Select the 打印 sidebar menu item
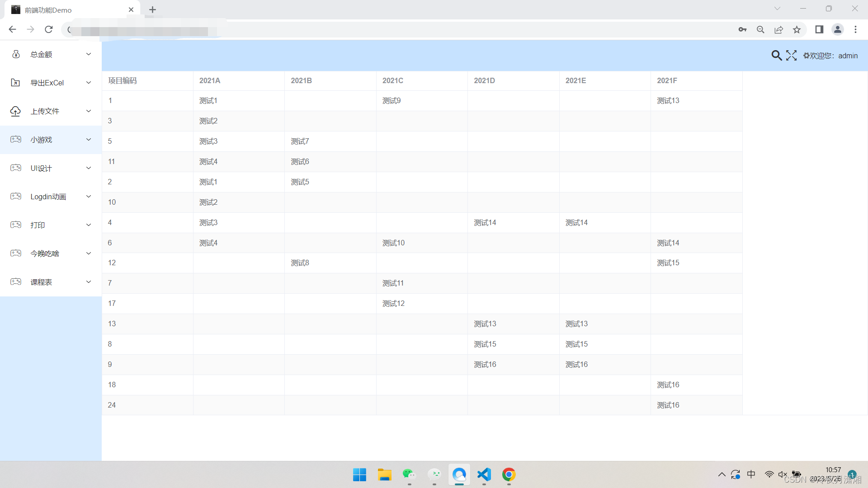868x488 pixels. 38,225
